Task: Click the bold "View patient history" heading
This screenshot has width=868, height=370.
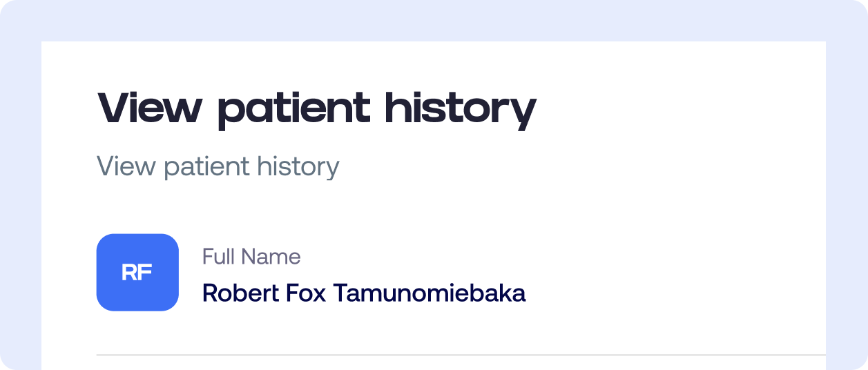Action: 317,109
